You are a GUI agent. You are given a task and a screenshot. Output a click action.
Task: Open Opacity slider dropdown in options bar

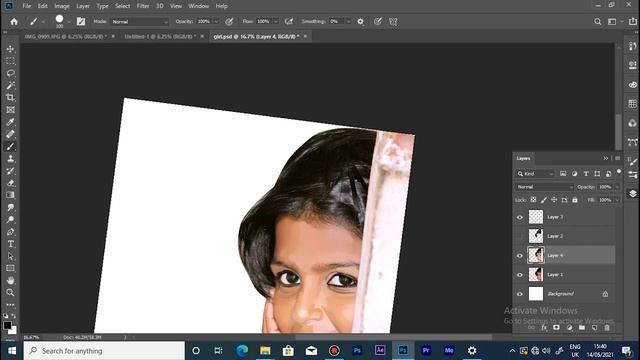[216, 22]
